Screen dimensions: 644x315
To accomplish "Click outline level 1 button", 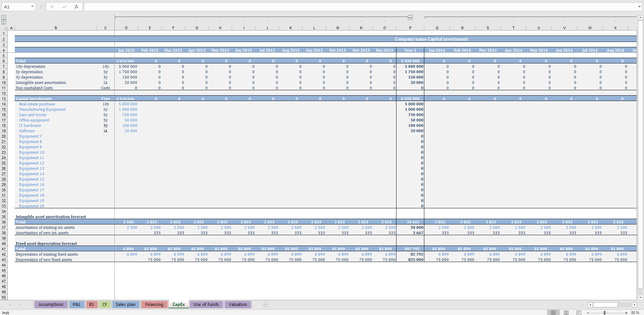I will point(4,17).
